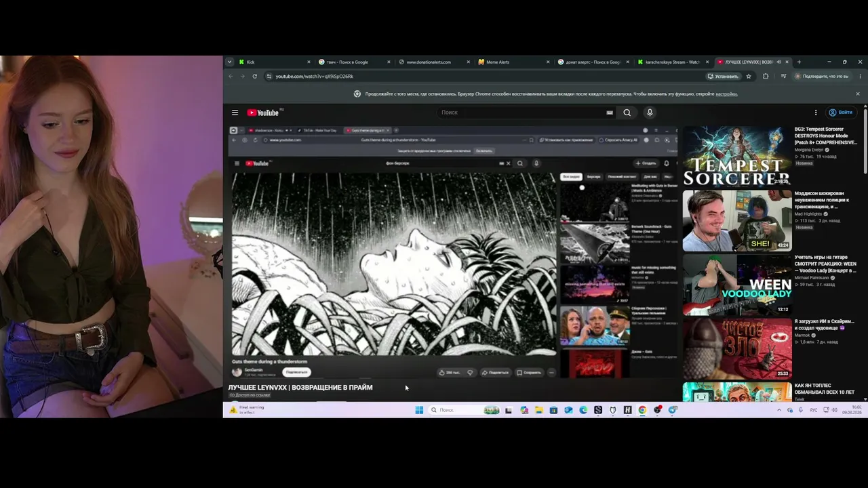
Task: Open the настройки link in the infobar
Action: click(726, 94)
